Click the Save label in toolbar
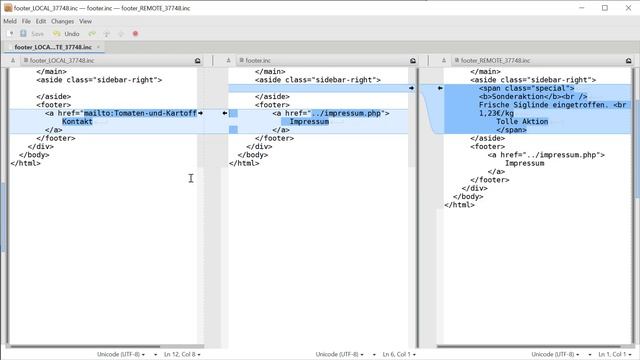640x360 pixels. point(37,34)
